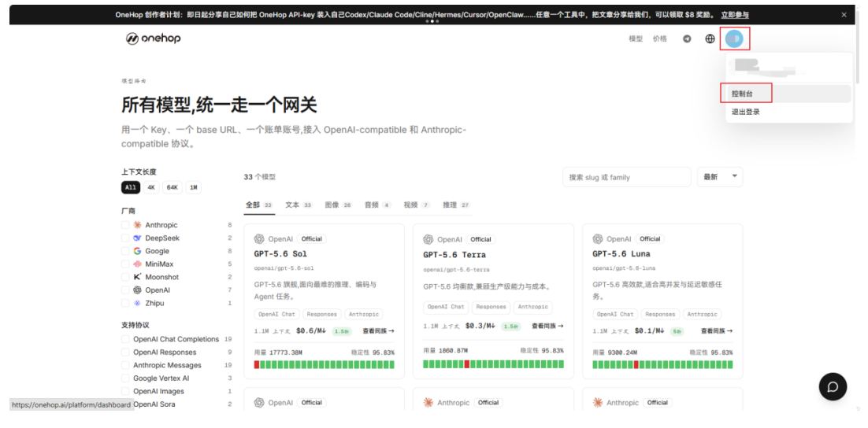Click the Official badge on GPT-5.6 Sol card
Viewport: 868px width, 428px height.
312,239
